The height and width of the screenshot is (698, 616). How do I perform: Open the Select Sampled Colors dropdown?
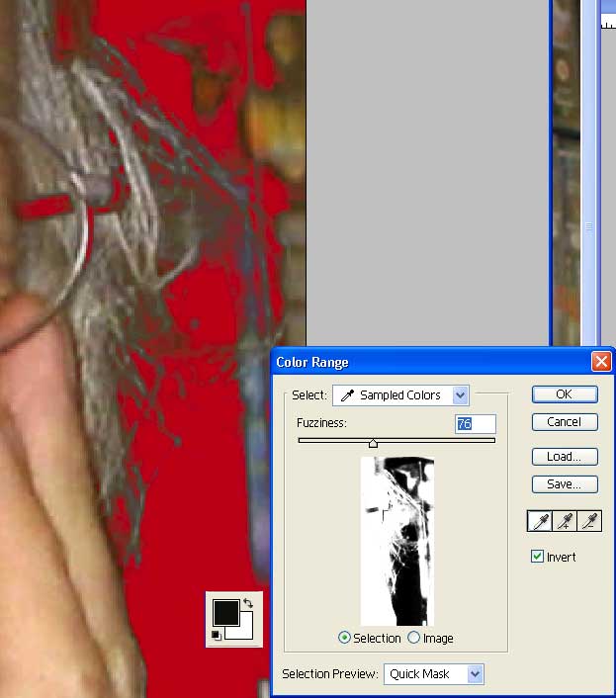[400, 395]
